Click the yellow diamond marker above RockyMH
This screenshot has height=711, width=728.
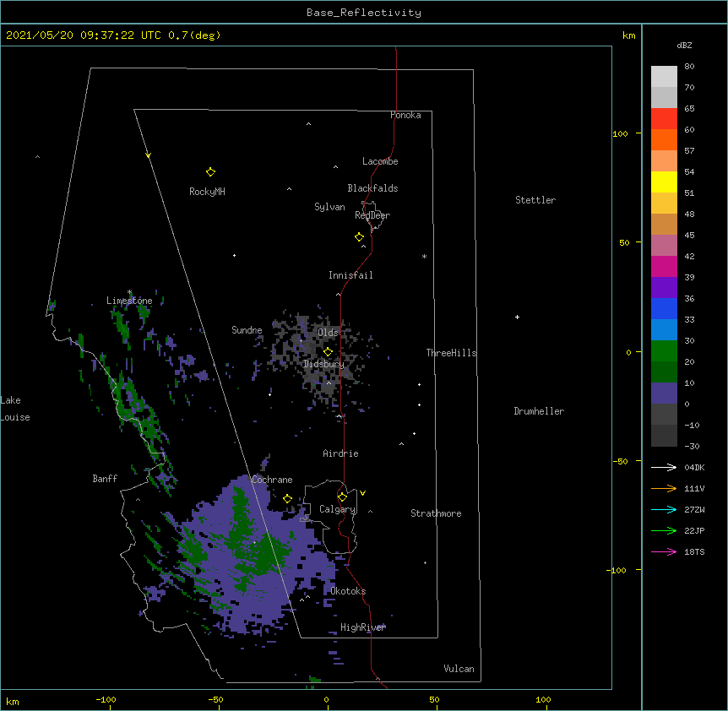pos(210,172)
